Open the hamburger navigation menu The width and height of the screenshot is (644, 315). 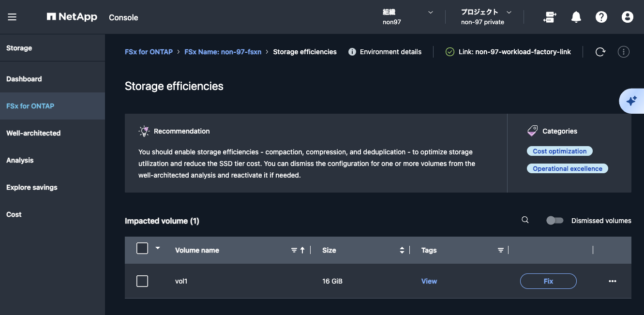point(12,17)
